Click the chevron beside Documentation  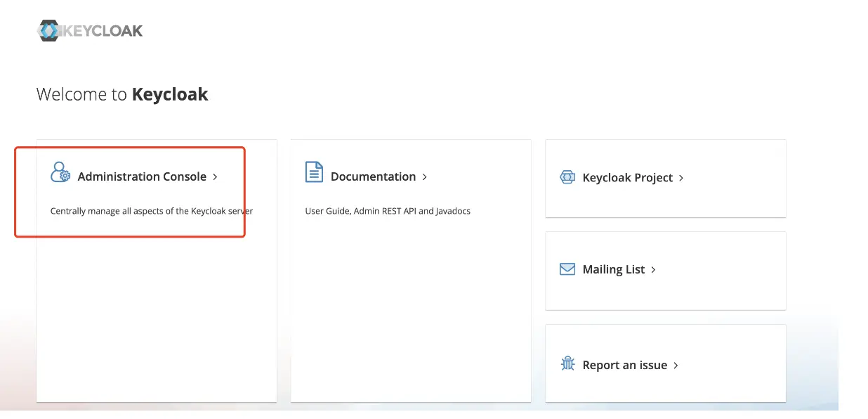(x=424, y=177)
